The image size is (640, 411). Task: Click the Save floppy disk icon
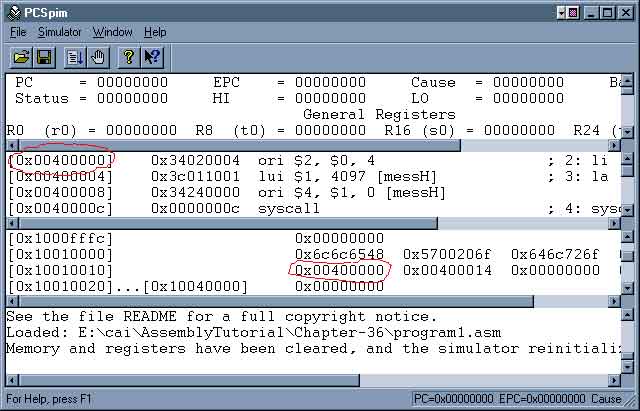pyautogui.click(x=44, y=57)
